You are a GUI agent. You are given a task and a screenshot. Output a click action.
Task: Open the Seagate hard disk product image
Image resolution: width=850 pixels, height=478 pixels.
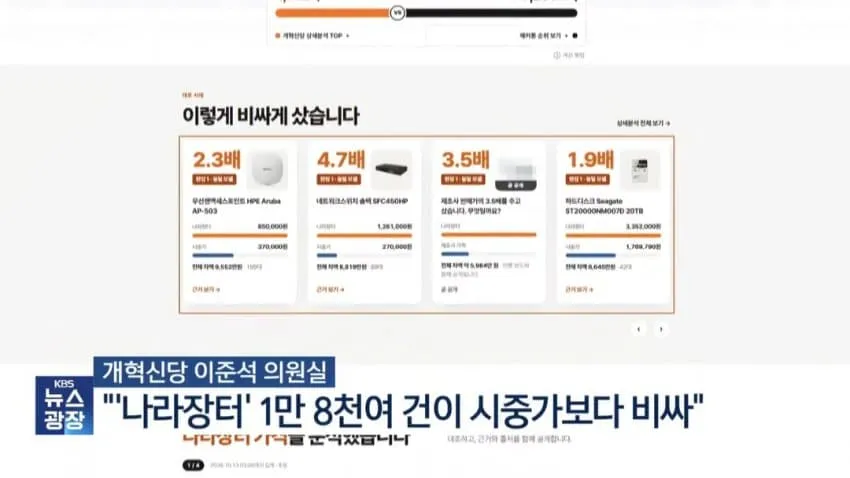640,170
